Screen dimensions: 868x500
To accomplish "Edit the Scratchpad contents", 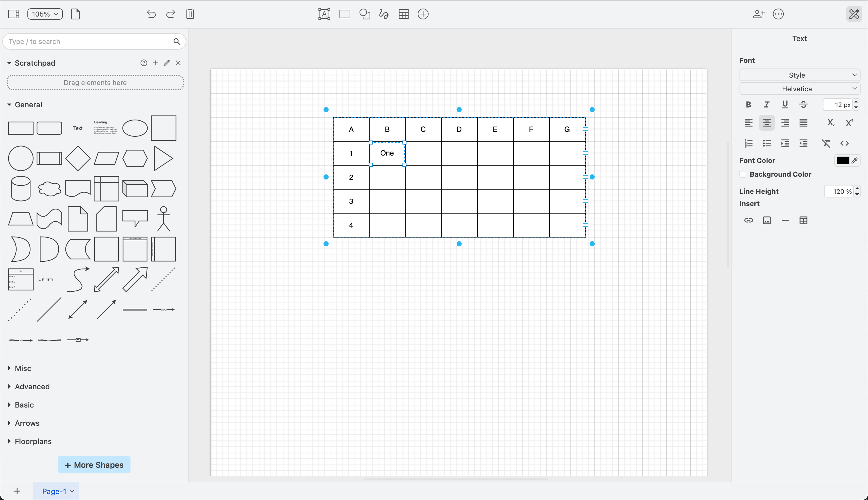I will 166,63.
